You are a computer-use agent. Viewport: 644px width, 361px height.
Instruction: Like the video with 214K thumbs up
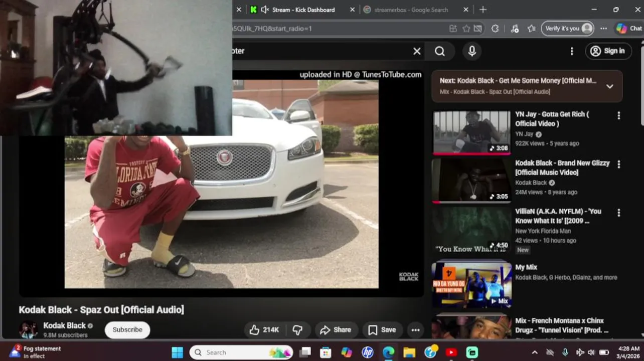[264, 330]
